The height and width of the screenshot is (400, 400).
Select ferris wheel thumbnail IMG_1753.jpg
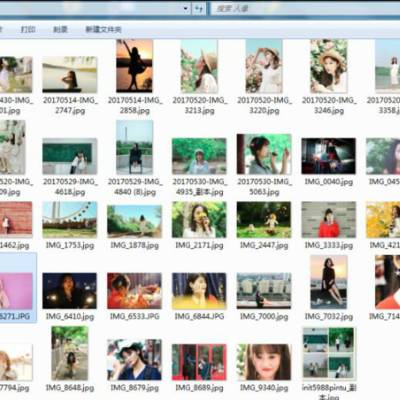pos(70,219)
